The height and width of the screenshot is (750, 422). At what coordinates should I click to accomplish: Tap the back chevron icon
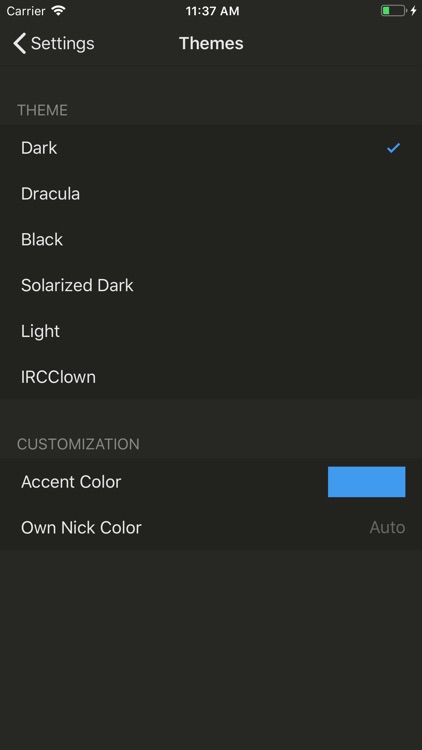[x=20, y=44]
